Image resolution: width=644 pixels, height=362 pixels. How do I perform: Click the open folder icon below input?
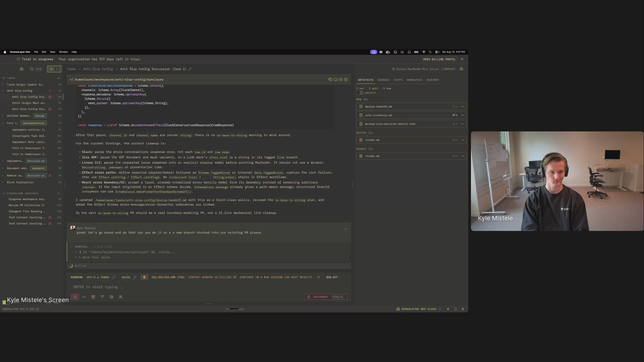pos(112,297)
